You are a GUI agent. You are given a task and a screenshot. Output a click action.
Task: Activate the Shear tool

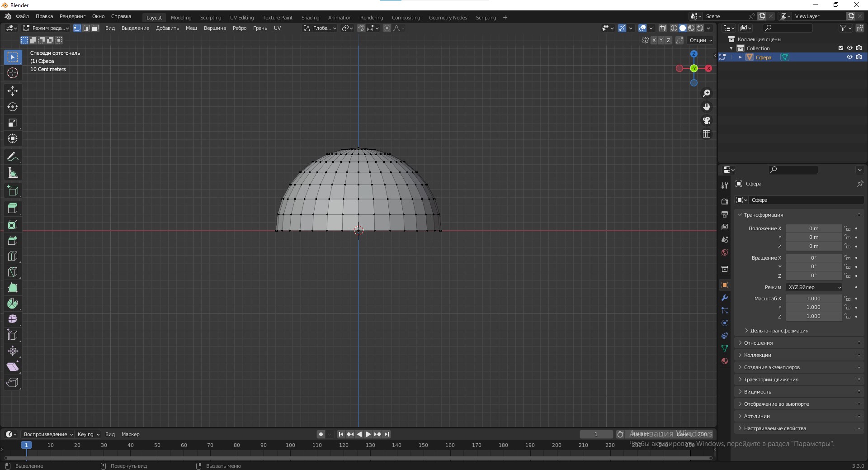pyautogui.click(x=13, y=367)
